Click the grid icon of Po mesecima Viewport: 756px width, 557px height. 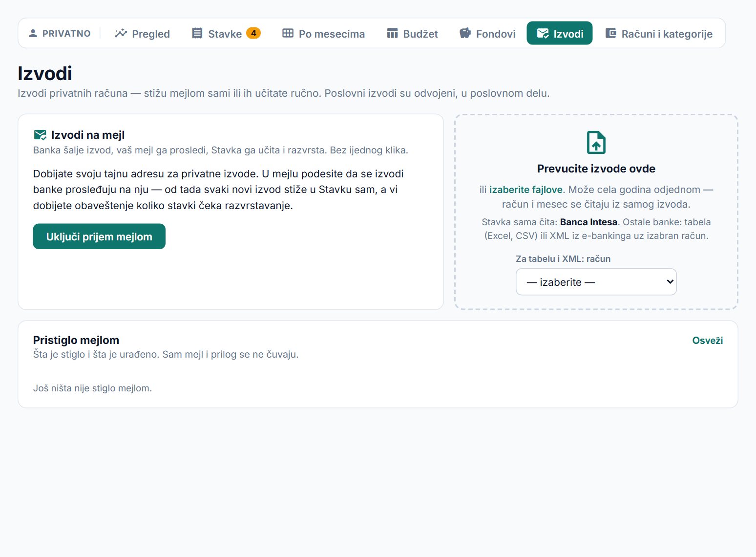tap(288, 33)
